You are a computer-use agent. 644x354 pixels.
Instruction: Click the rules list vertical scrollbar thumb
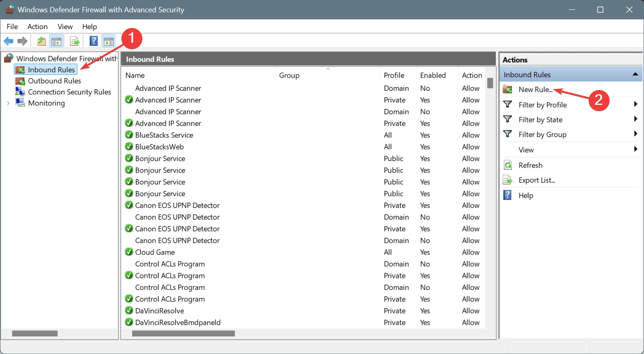pos(490,83)
